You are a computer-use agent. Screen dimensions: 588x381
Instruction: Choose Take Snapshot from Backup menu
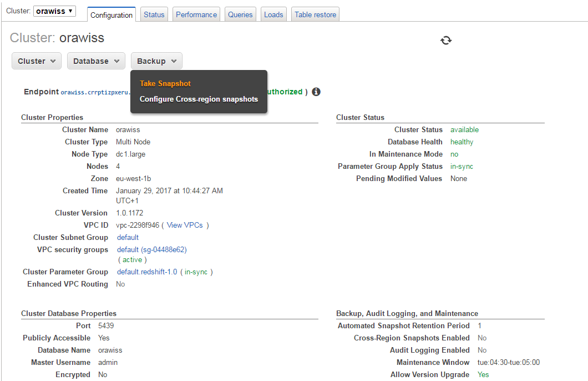(x=165, y=83)
